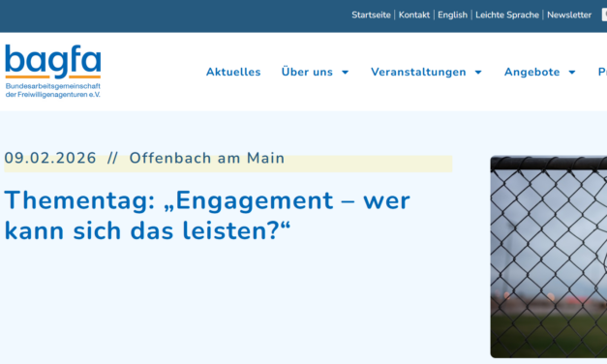Expand the Veranstaltungen dropdown arrow
The image size is (607, 364).
click(x=478, y=73)
